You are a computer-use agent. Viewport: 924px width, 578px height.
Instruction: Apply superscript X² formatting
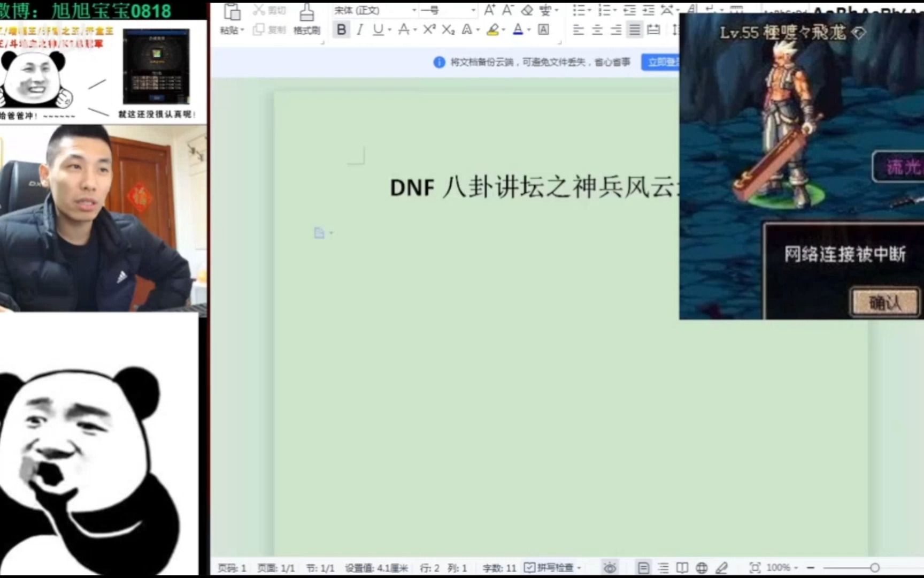(x=429, y=30)
